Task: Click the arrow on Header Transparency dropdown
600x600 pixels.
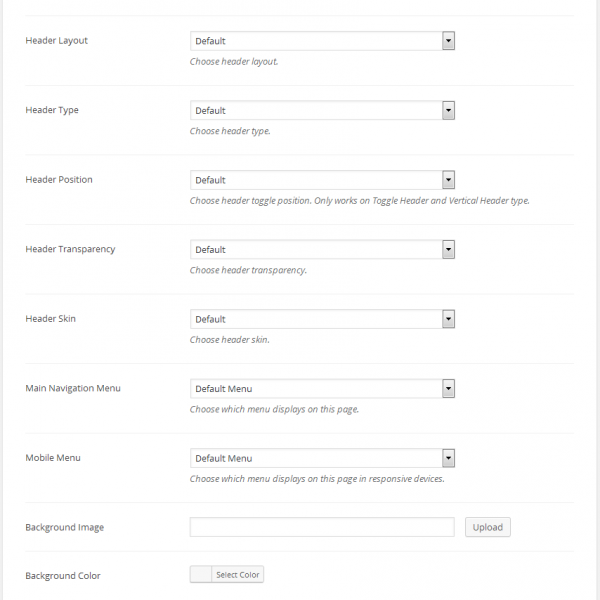Action: (x=448, y=250)
